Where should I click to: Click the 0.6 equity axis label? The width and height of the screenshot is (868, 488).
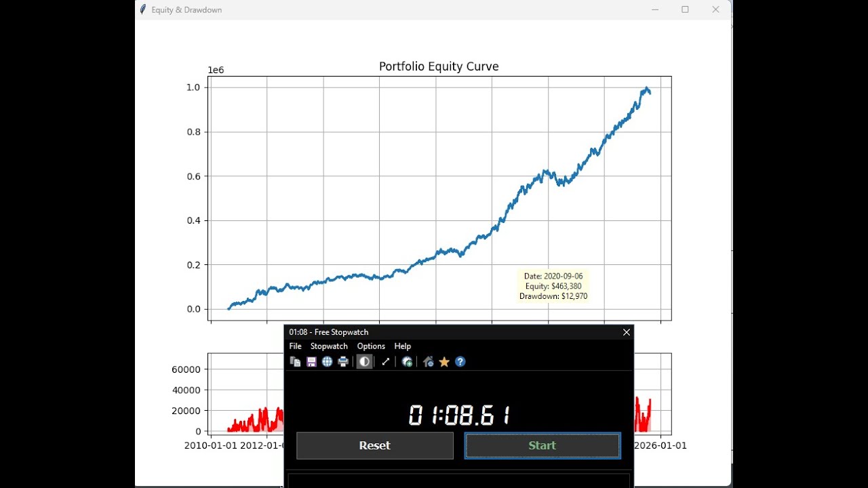click(193, 176)
